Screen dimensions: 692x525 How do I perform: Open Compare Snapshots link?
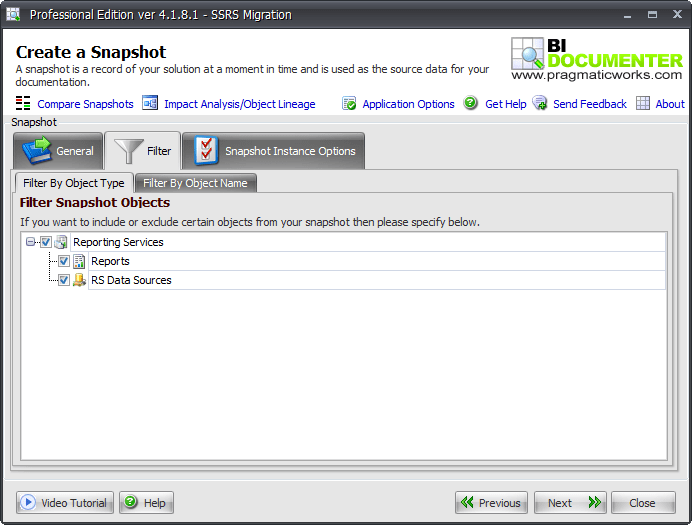click(x=85, y=104)
